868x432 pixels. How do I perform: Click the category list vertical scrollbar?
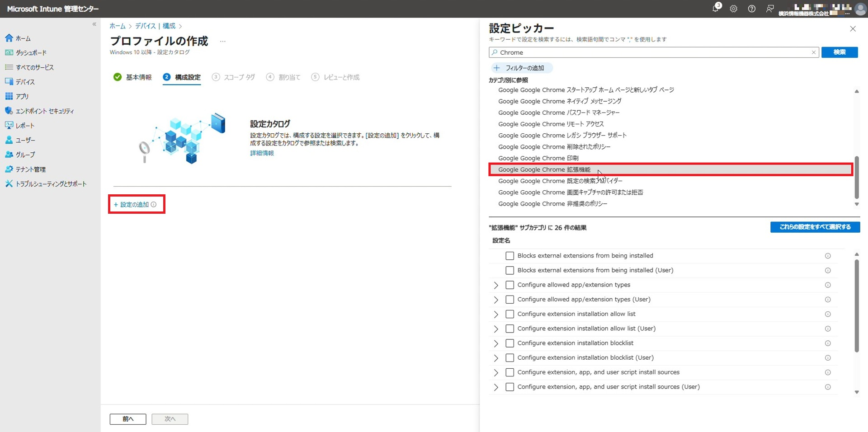[856, 177]
